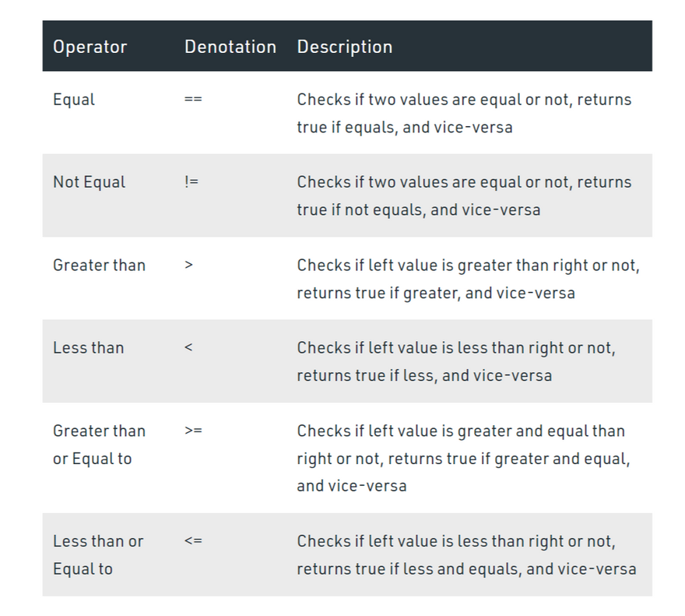Click the == denotation symbol
The width and height of the screenshot is (685, 616).
pyautogui.click(x=193, y=100)
